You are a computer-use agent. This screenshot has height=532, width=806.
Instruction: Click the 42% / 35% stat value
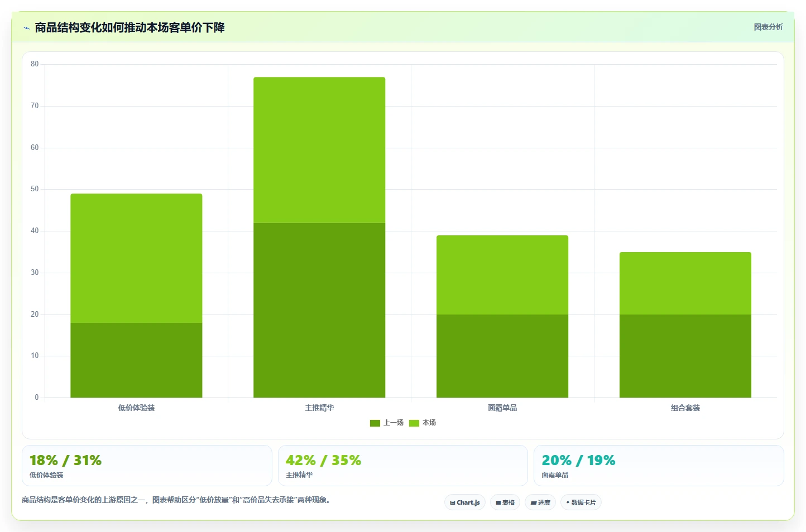[323, 460]
